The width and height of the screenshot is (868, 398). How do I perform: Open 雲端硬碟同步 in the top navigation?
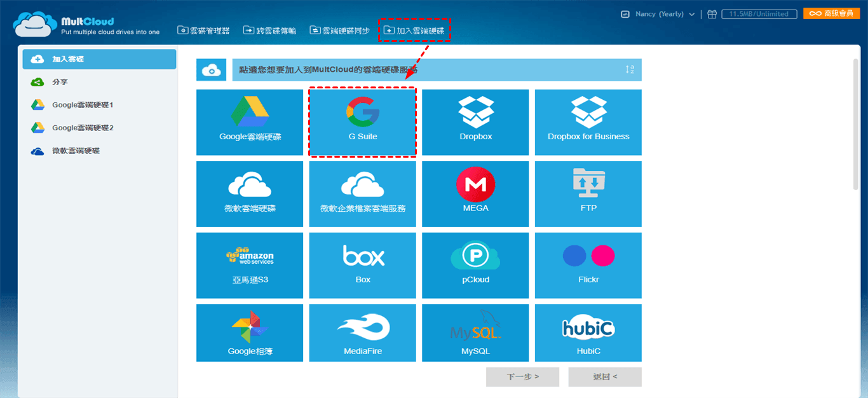pyautogui.click(x=339, y=31)
